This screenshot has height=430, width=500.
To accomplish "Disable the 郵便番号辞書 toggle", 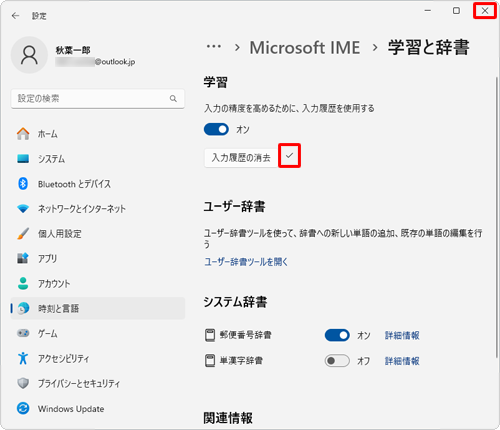I will [x=337, y=335].
